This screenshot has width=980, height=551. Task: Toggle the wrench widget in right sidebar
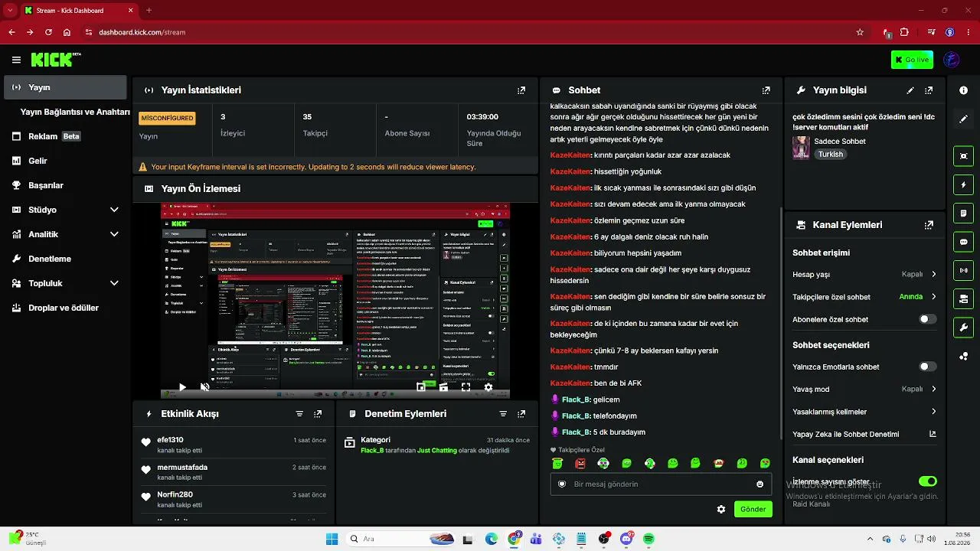coord(963,328)
